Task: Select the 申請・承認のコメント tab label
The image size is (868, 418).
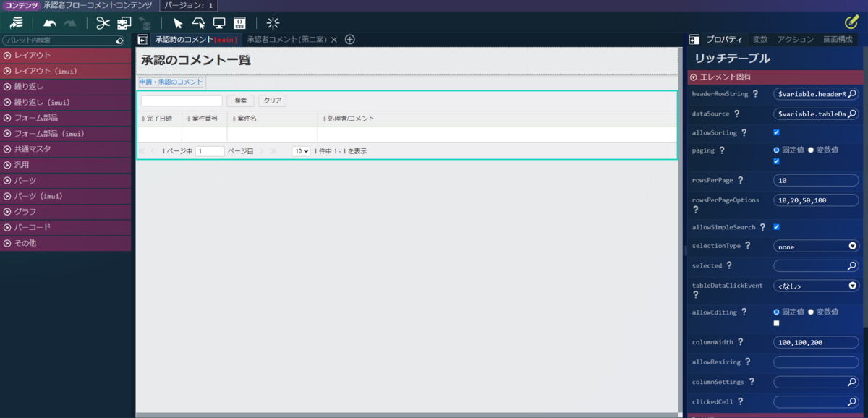Action: [171, 82]
